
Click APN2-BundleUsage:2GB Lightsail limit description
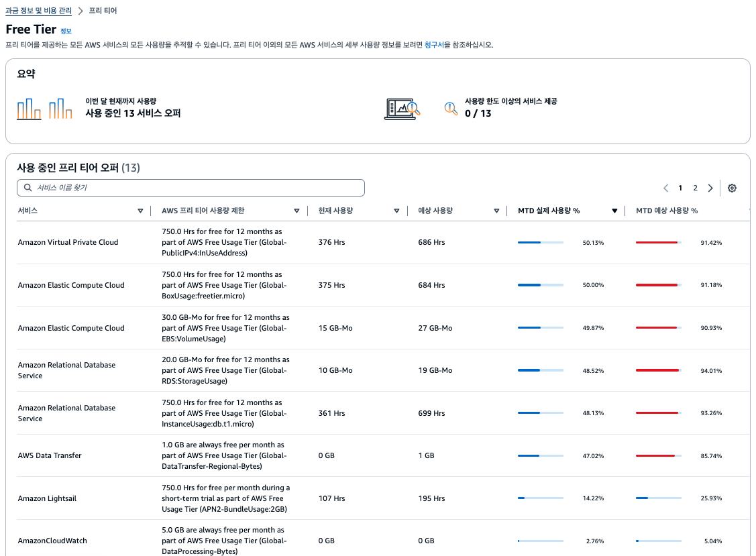[225, 498]
